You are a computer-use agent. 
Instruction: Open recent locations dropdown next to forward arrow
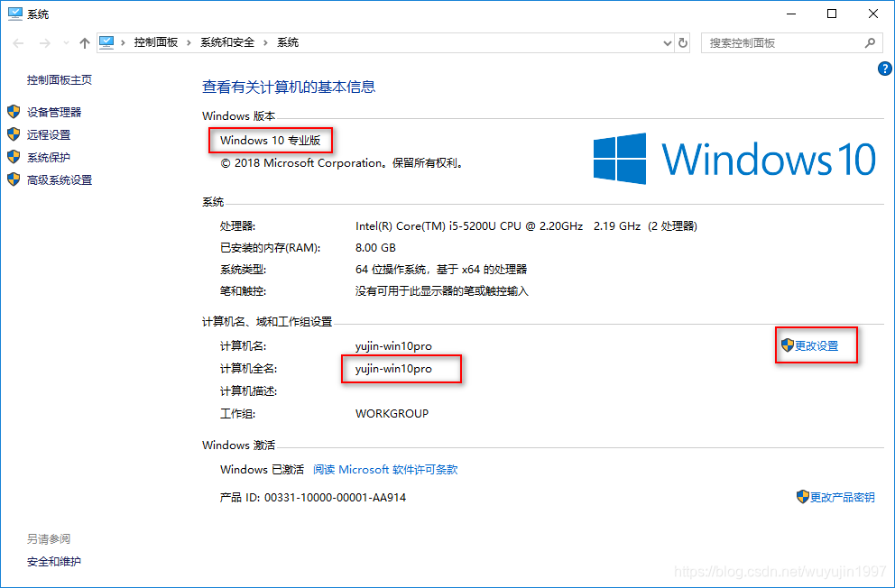tap(66, 42)
